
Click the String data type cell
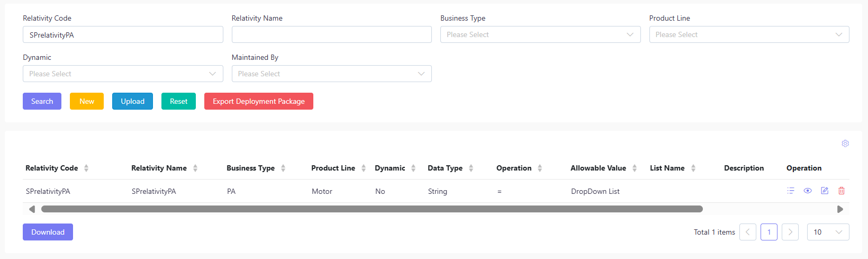438,191
